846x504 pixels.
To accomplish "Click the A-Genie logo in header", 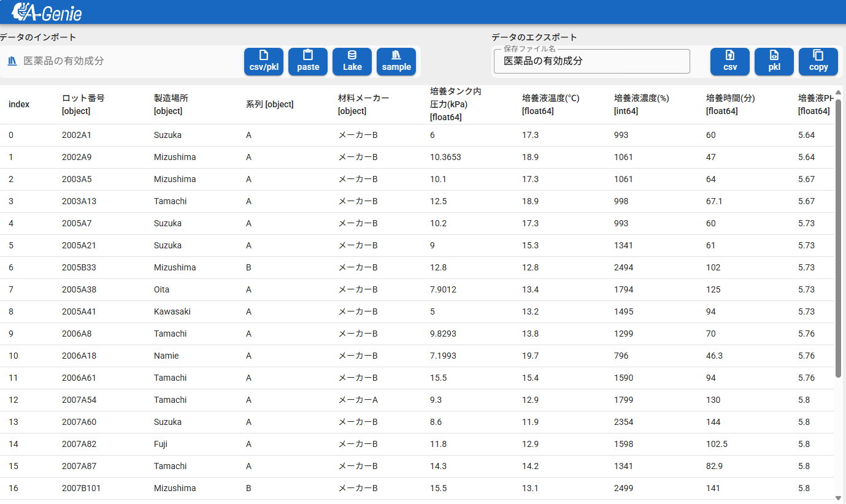I will point(47,12).
